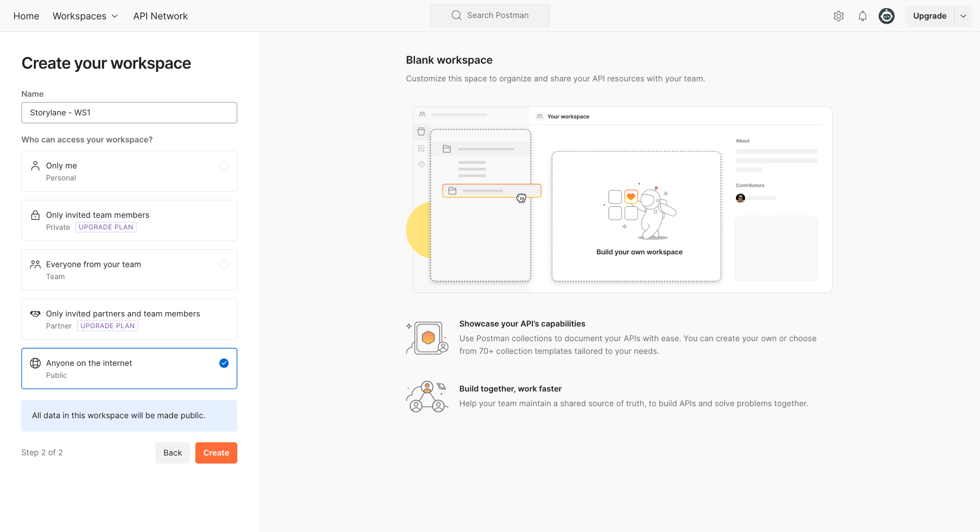
Task: Click the lock icon for private access
Action: pos(35,215)
